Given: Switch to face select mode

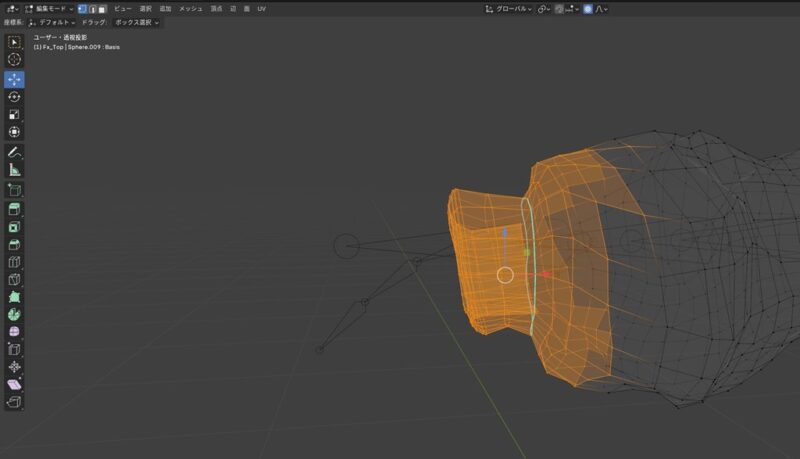Looking at the screenshot, I should (x=101, y=8).
